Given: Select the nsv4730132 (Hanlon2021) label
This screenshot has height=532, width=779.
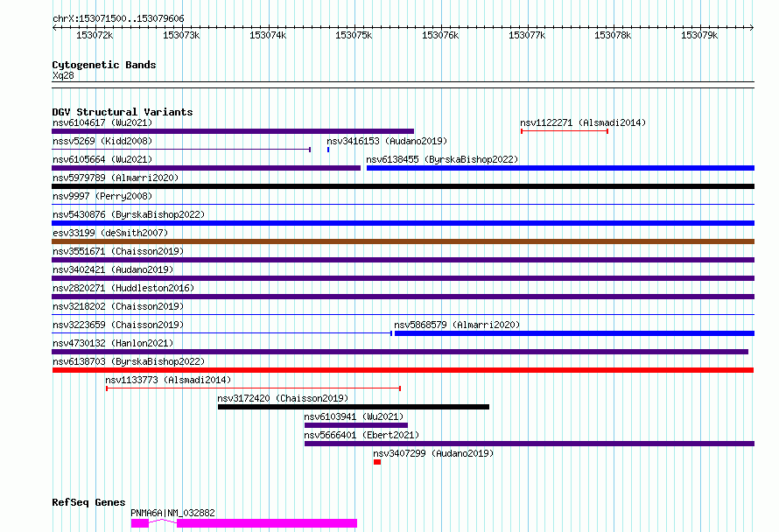Looking at the screenshot, I should pyautogui.click(x=113, y=343).
